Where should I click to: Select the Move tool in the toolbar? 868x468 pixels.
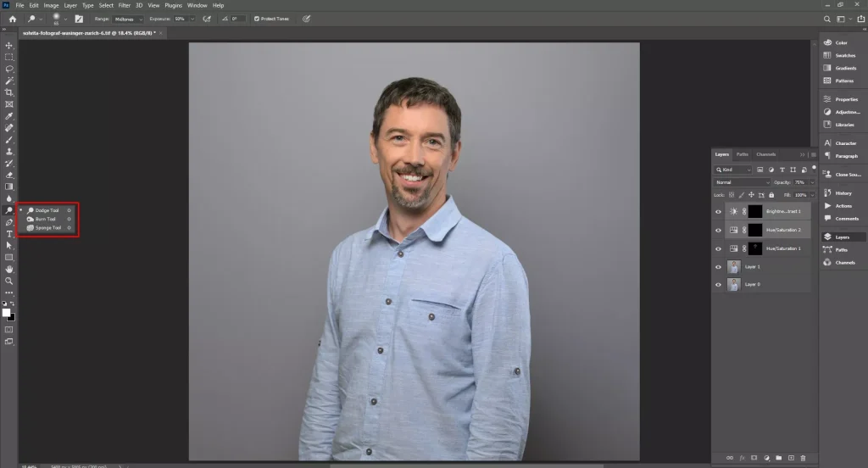(9, 45)
